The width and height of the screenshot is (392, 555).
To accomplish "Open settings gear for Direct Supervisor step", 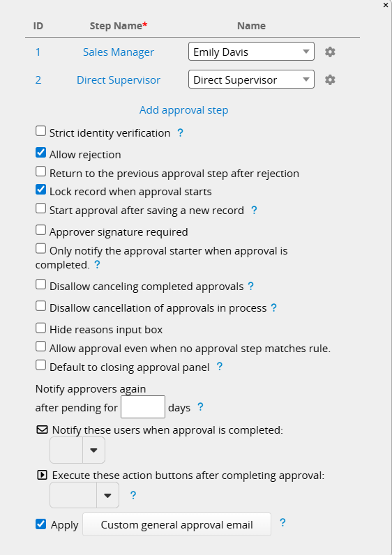I will point(330,80).
